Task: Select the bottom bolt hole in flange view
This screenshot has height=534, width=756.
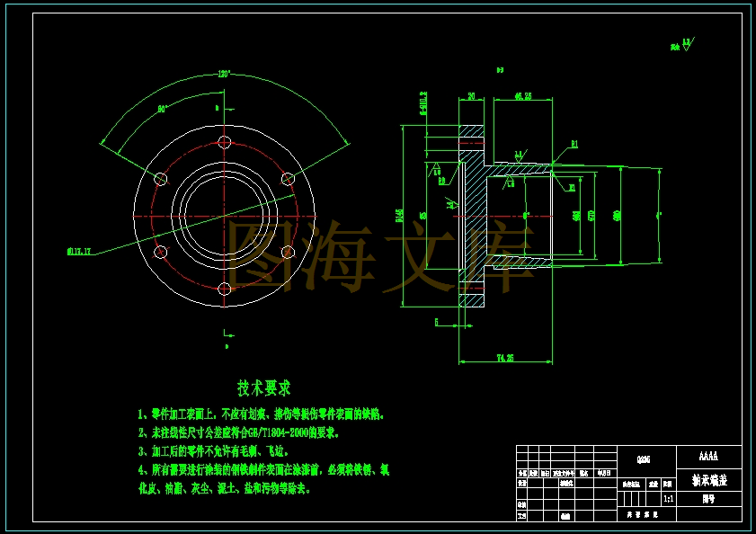Action: 225,289
